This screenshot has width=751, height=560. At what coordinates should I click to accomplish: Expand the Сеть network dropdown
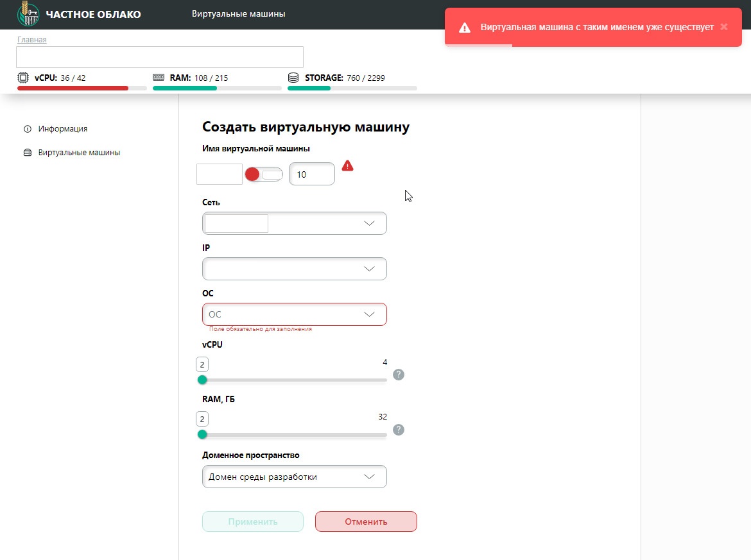tap(369, 223)
